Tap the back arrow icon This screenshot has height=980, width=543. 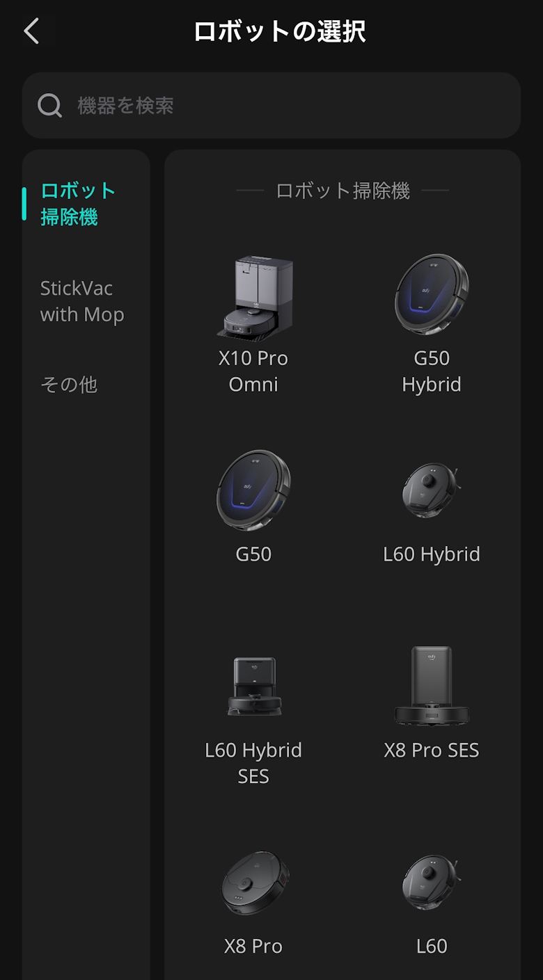tap(31, 31)
